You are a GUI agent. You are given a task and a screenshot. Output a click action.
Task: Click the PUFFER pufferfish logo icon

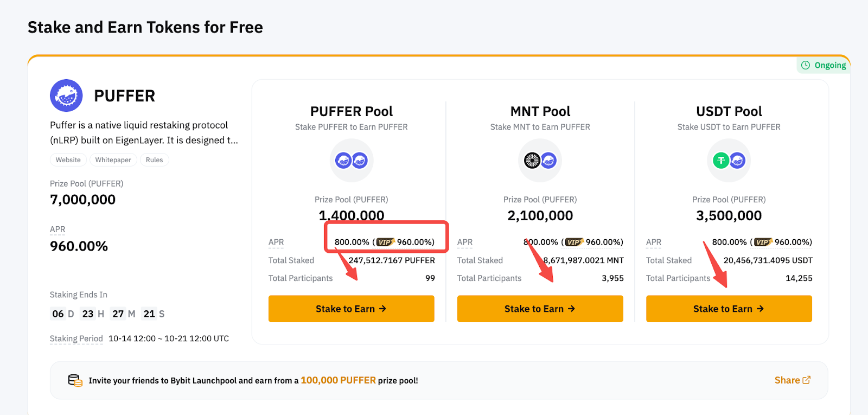(x=66, y=95)
